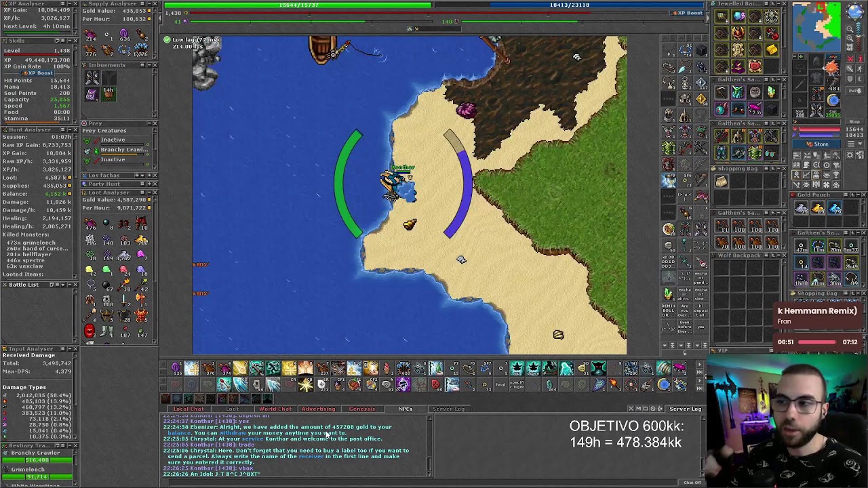Viewport: 868px width, 488px height.
Task: Open options gear icon
Action: [850, 155]
